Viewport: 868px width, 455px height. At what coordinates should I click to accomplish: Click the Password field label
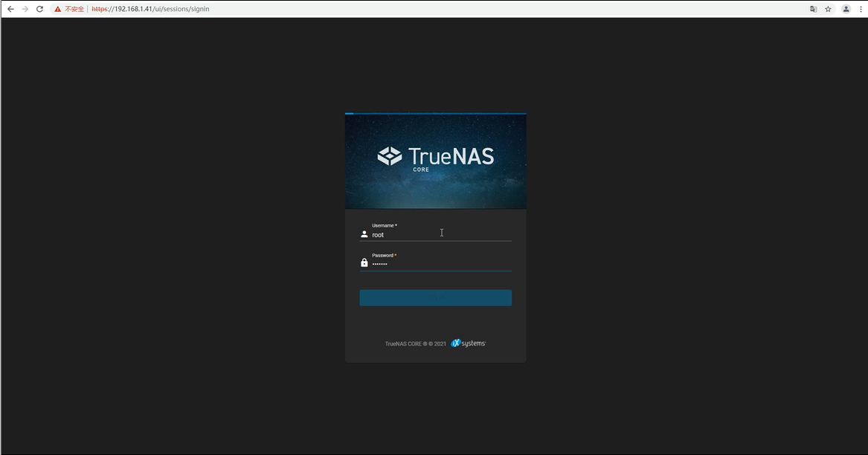pyautogui.click(x=384, y=255)
